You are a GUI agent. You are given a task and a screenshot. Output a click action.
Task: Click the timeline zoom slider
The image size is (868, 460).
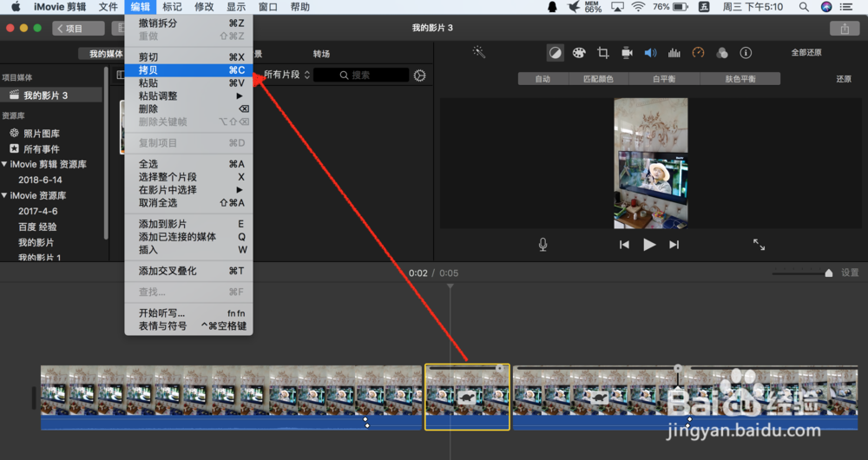tap(802, 273)
